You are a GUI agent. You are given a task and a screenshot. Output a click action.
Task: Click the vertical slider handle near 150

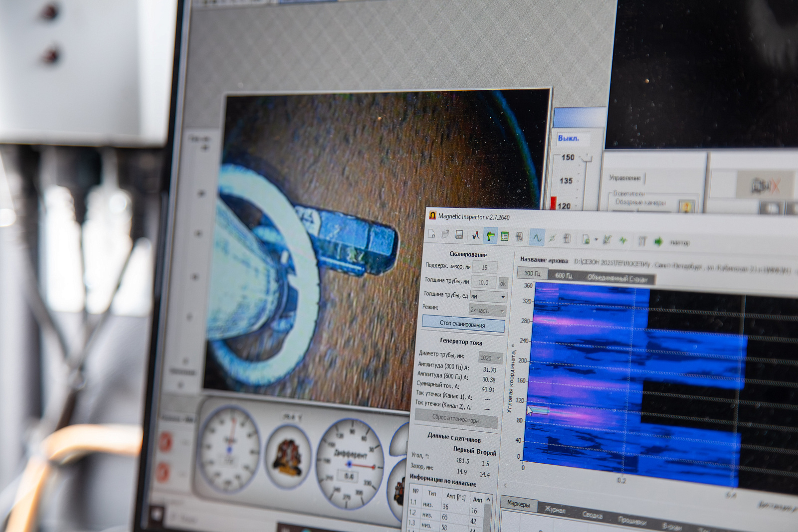coord(587,159)
